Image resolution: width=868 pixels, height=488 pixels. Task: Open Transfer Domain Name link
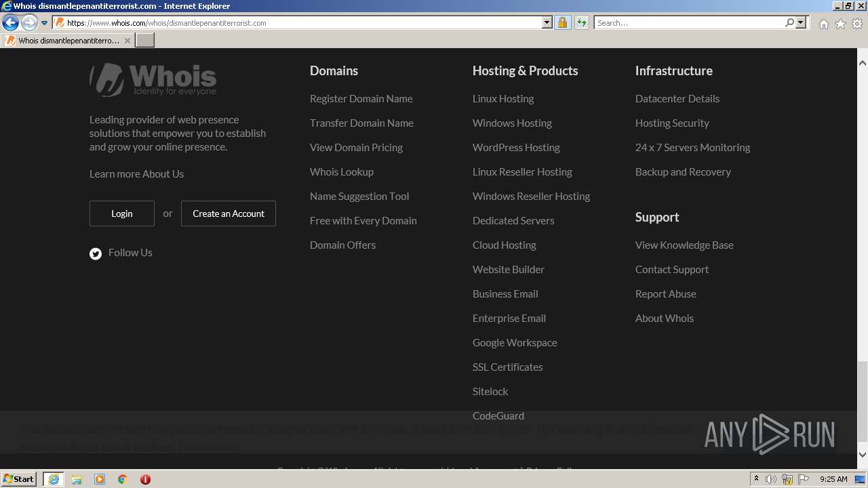361,123
